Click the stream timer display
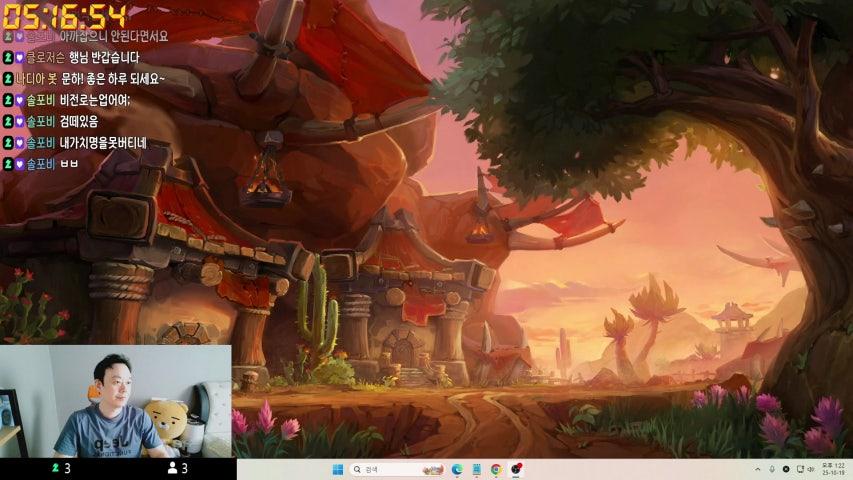The height and width of the screenshot is (480, 853). (64, 15)
